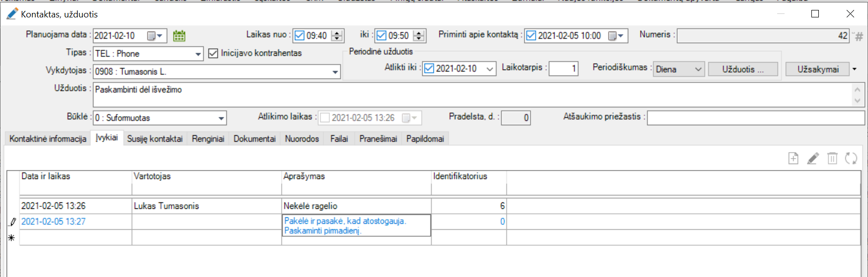Expand the Periodiškumas Diena dropdown

[698, 69]
